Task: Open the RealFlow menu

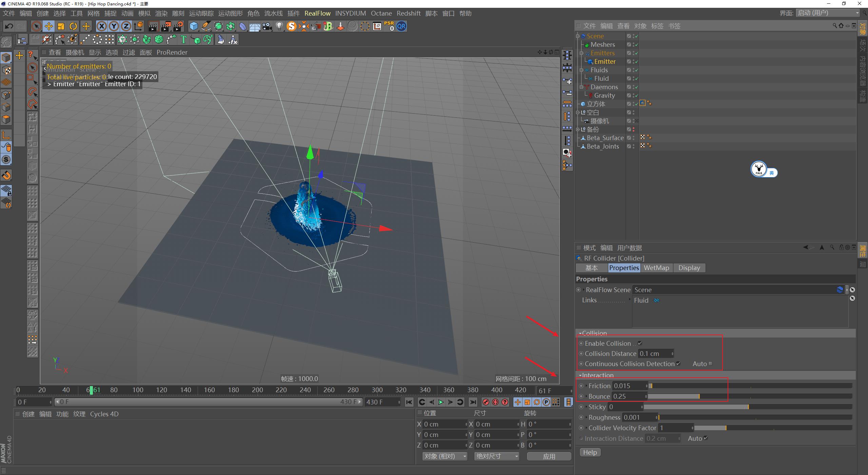Action: (x=317, y=13)
